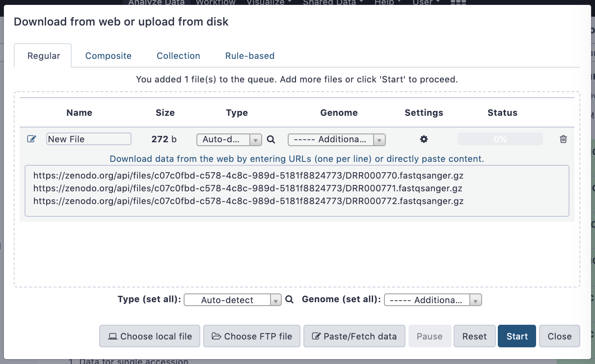This screenshot has height=364, width=595.
Task: Click the edit pencil icon beside New File
Action: (x=31, y=139)
